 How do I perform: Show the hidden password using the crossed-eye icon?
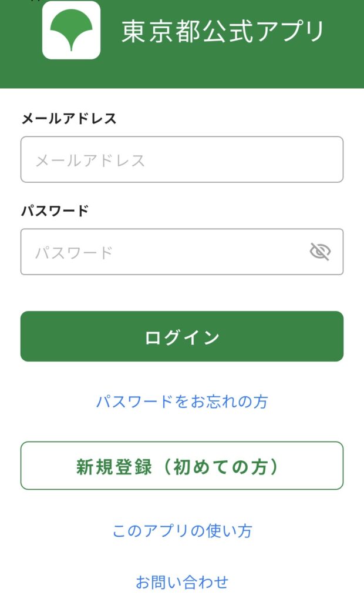320,252
